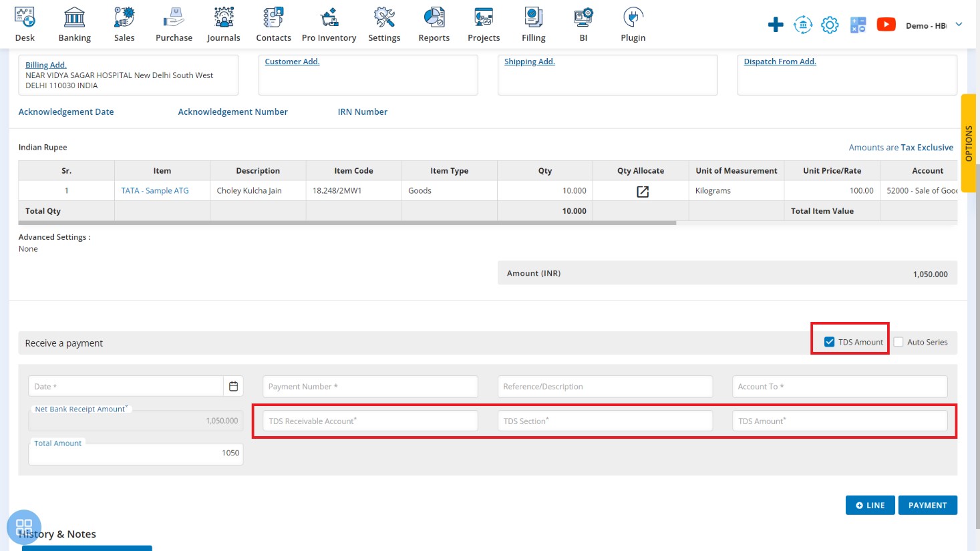Click the Customer Add. link
This screenshot has height=551, width=980.
pos(292,61)
